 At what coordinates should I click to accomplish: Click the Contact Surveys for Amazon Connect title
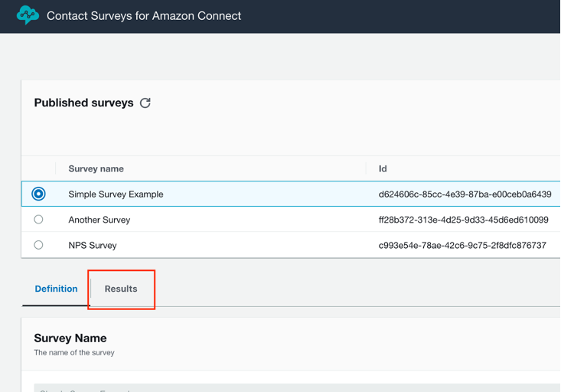[x=144, y=15]
